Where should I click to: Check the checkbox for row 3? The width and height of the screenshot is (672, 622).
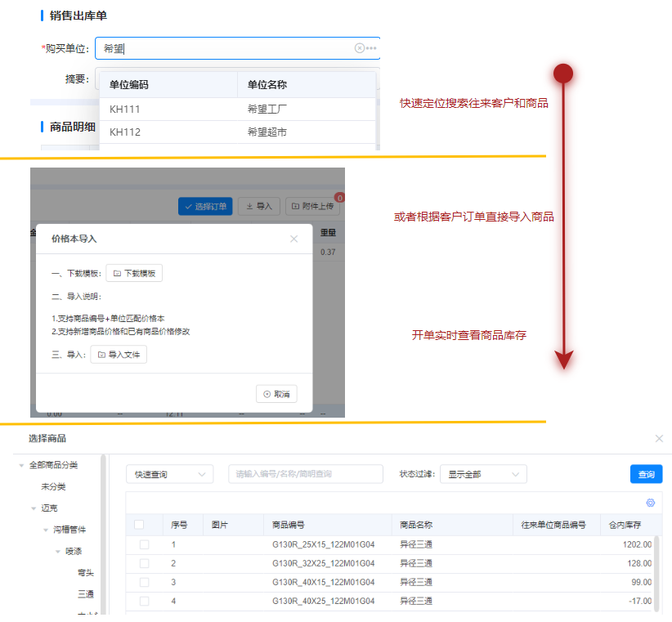click(144, 582)
